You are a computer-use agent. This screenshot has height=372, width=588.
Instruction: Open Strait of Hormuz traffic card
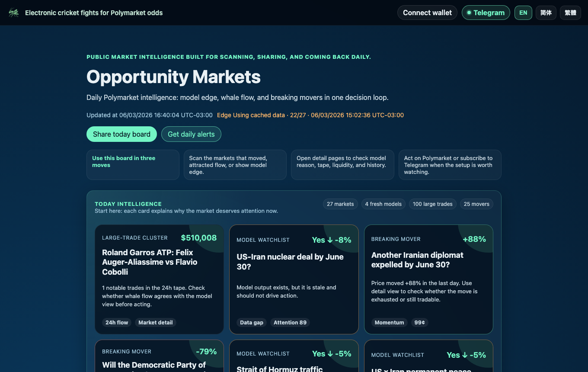[x=294, y=356]
